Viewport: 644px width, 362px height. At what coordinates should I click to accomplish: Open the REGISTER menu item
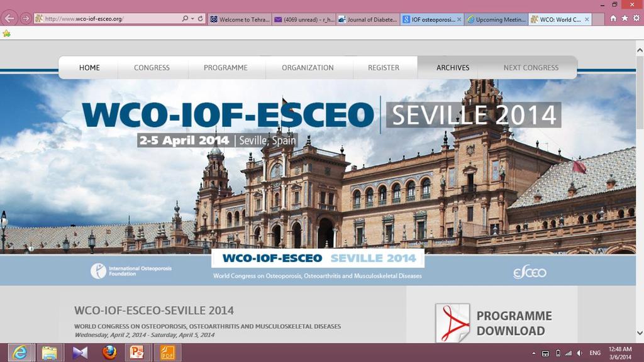(x=384, y=68)
